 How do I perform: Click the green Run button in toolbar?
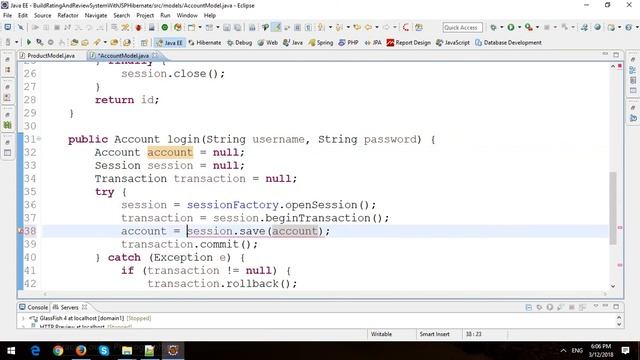[x=511, y=27]
